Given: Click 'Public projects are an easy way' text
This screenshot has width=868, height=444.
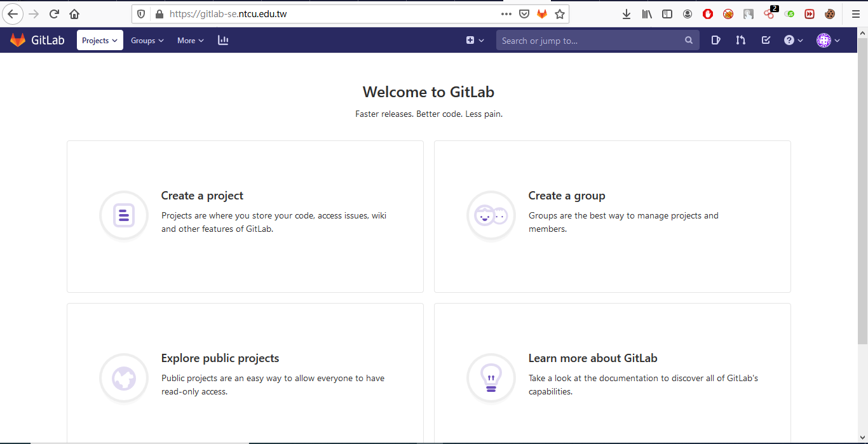Looking at the screenshot, I should point(273,385).
